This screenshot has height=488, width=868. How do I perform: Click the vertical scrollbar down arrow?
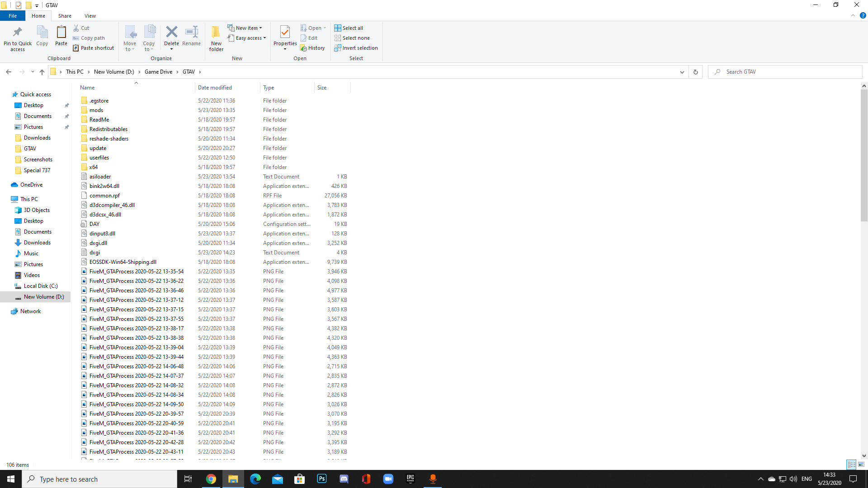coord(864,456)
